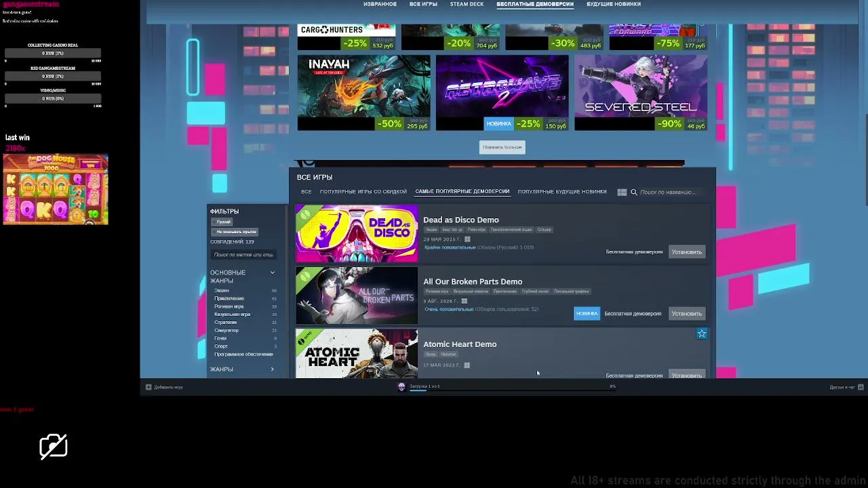Go to the БУДУЩИЕ НОВИНКИ tab
868x488 pixels.
614,4
